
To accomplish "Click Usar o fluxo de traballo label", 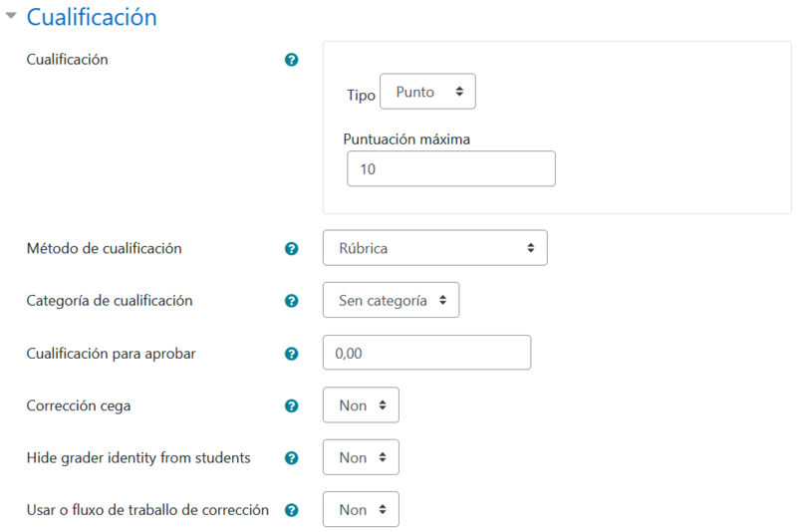I will [x=147, y=510].
